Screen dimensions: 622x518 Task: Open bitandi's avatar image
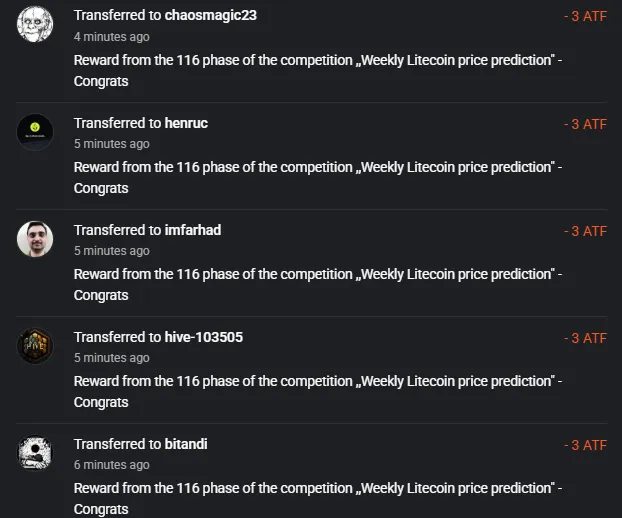click(35, 453)
